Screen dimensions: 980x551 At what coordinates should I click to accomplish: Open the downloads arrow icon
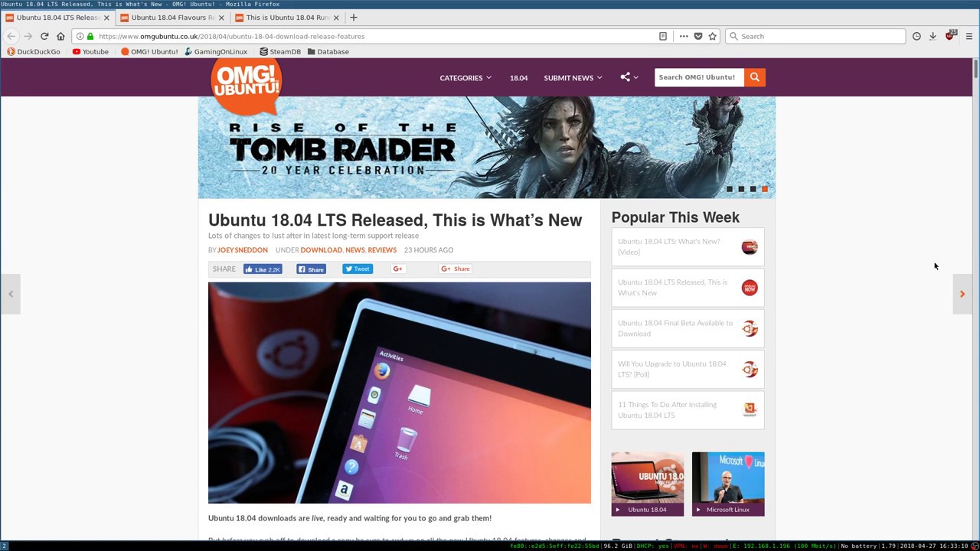(933, 36)
